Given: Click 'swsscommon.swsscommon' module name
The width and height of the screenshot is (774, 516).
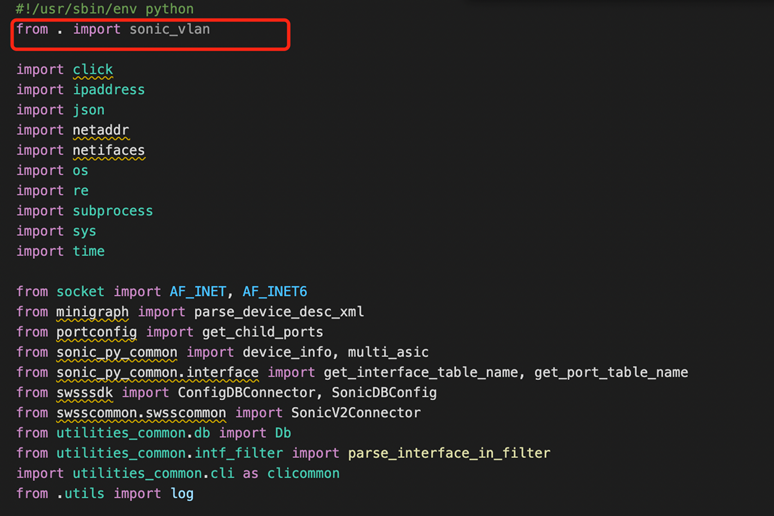Looking at the screenshot, I should pos(141,413).
